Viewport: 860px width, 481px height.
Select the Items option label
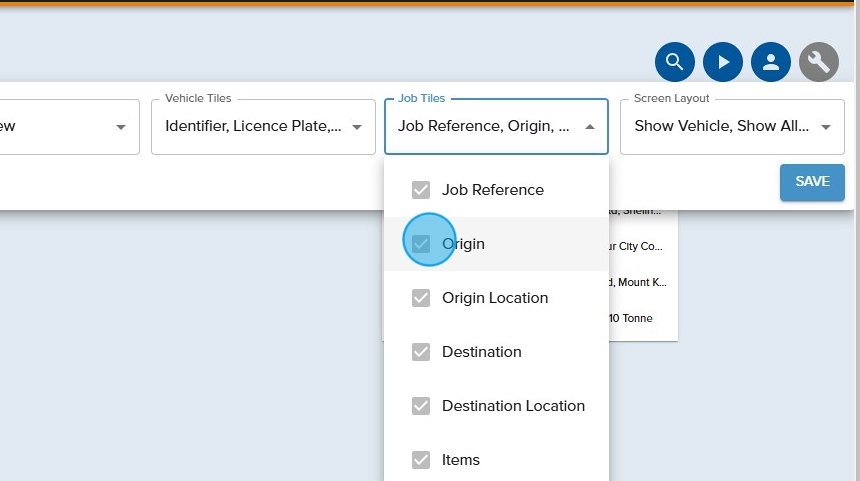[461, 460]
